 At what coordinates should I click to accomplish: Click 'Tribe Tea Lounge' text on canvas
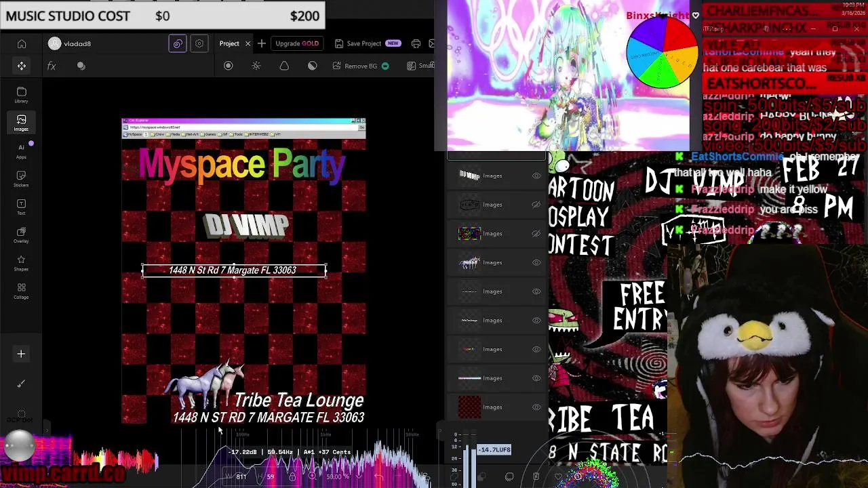click(x=299, y=400)
